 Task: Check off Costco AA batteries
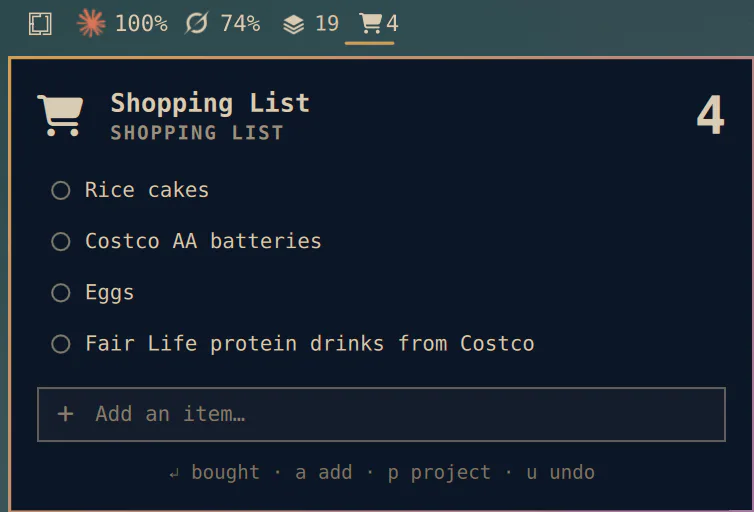(x=61, y=241)
